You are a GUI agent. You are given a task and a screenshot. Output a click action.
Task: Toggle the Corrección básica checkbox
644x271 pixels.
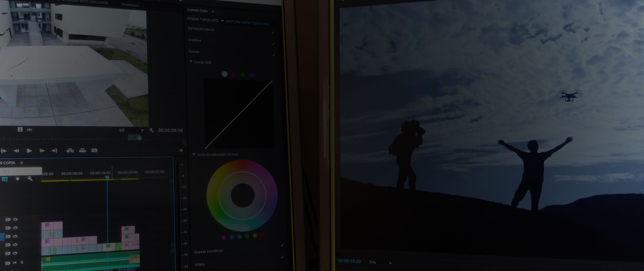tap(273, 33)
